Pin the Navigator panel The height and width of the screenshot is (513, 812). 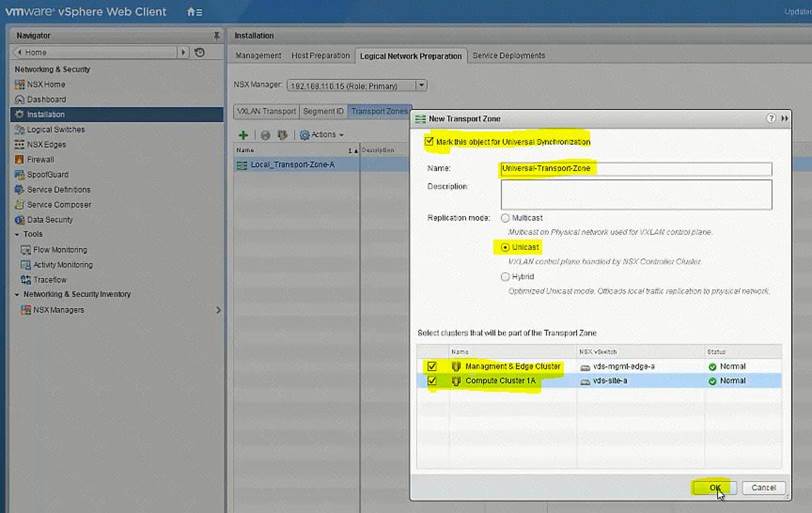click(x=216, y=35)
